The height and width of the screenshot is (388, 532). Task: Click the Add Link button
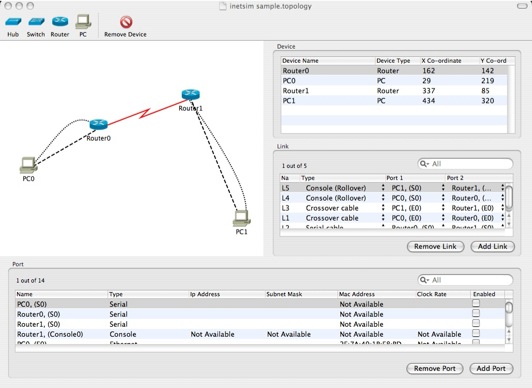[x=493, y=247]
